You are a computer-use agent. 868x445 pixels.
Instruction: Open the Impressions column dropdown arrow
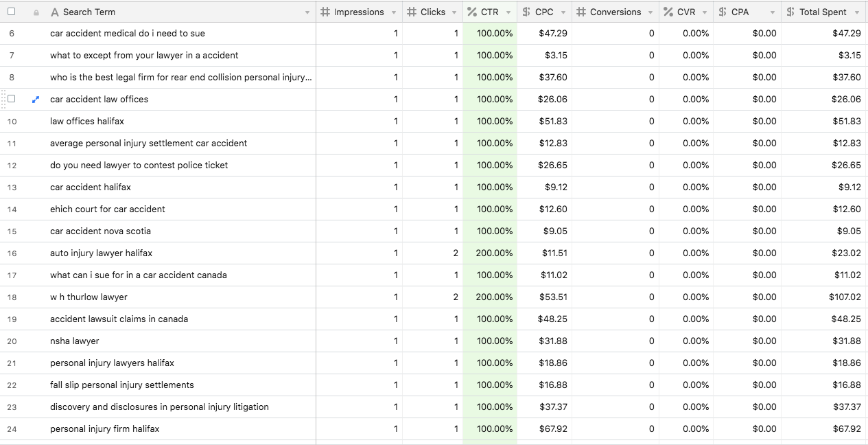point(394,12)
